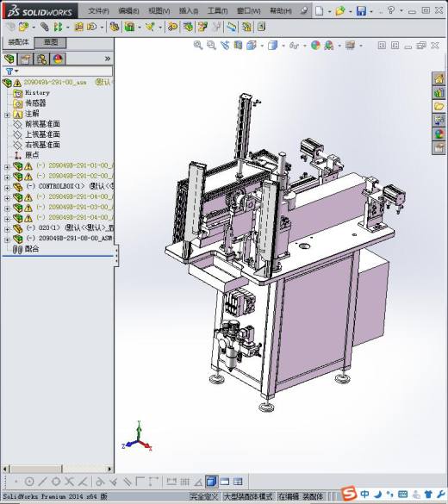448x504 pixels.
Task: Open the FeatureManager design tree tab
Action: pos(9,59)
